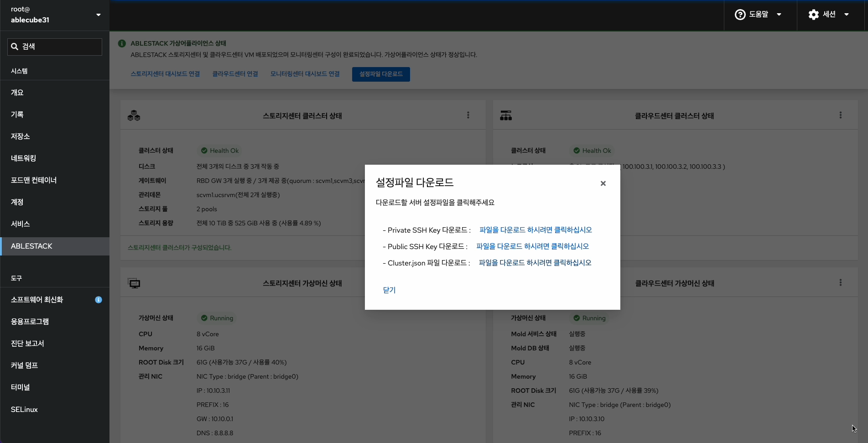Click the search magnifier icon in the sidebar
Viewport: 868px width, 443px height.
coord(15,46)
